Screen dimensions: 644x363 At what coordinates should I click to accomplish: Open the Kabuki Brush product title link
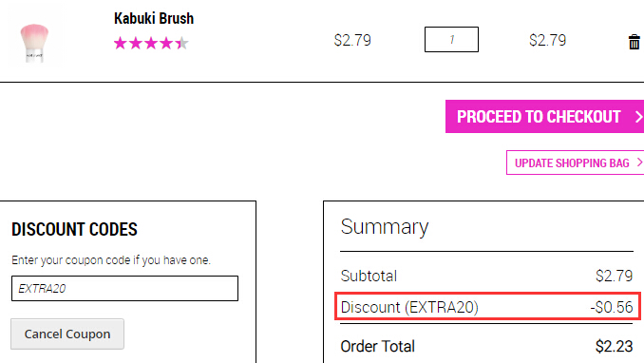click(154, 18)
